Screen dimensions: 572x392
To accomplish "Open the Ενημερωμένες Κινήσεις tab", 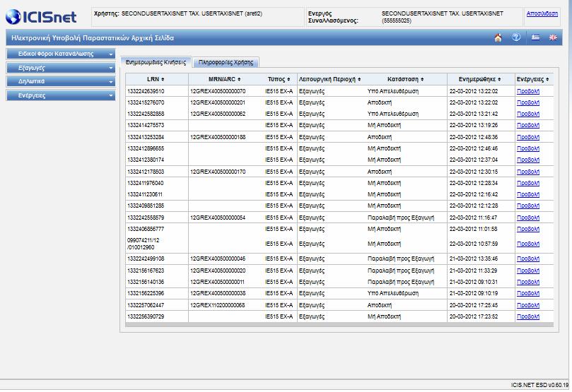I will click(x=156, y=62).
